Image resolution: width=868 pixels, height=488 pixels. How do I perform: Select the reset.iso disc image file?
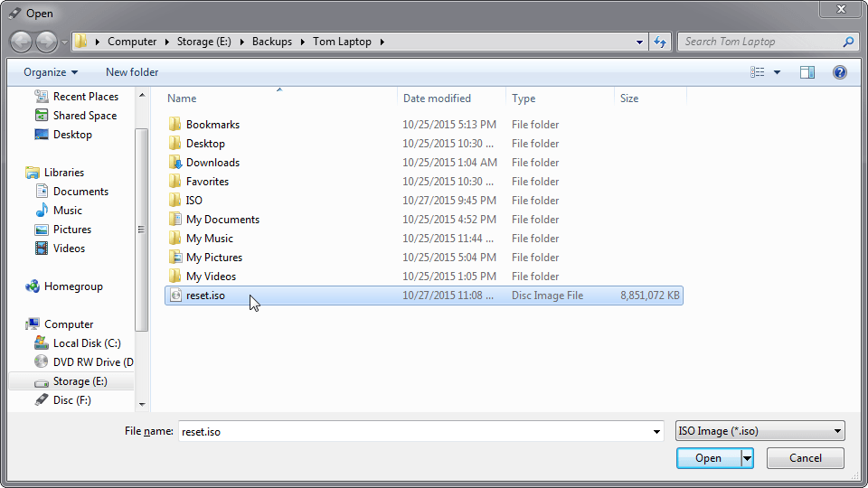(x=205, y=296)
